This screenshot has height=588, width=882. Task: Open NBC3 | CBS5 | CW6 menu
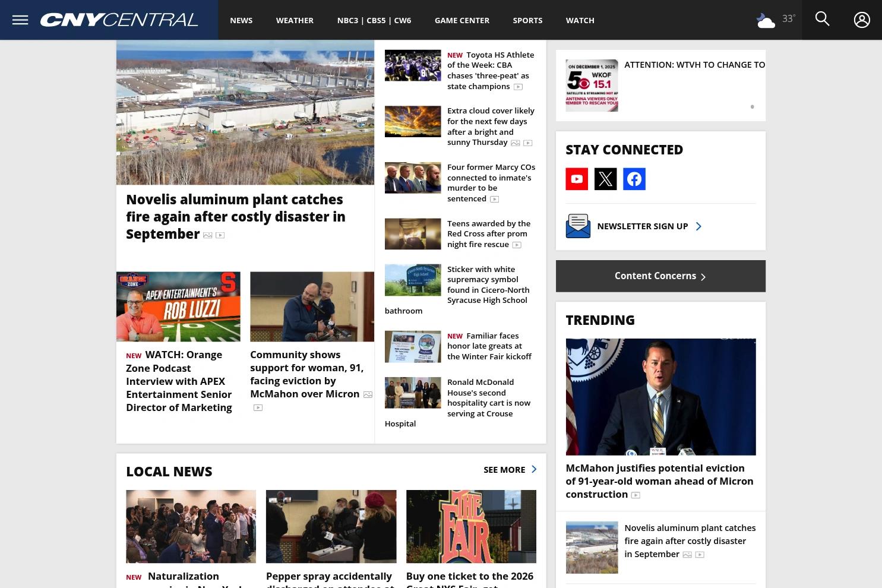tap(374, 20)
